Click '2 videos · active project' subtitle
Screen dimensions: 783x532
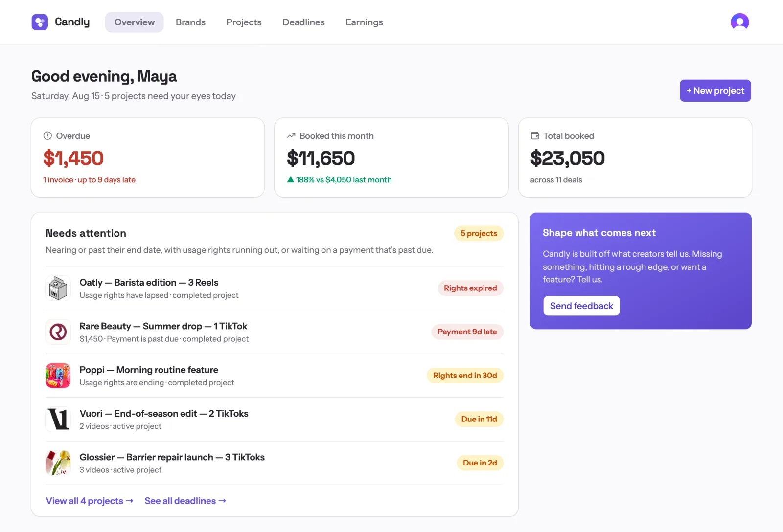click(x=120, y=426)
